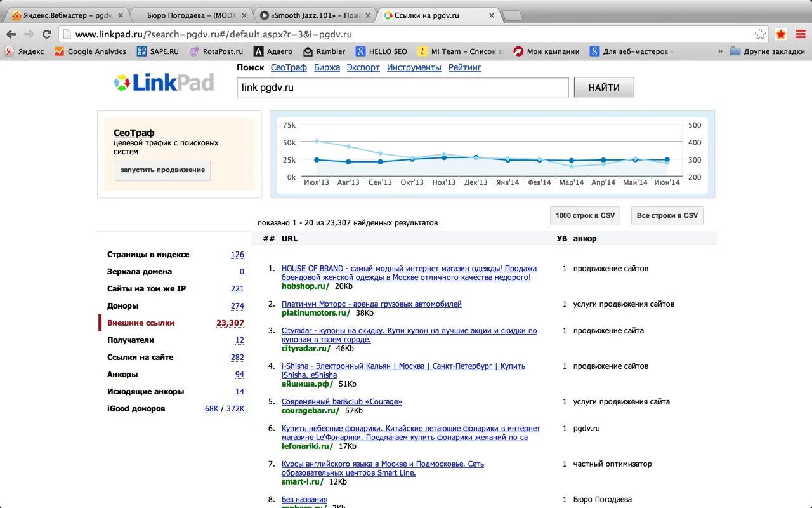Export 1000 строк в CSV

pyautogui.click(x=585, y=215)
